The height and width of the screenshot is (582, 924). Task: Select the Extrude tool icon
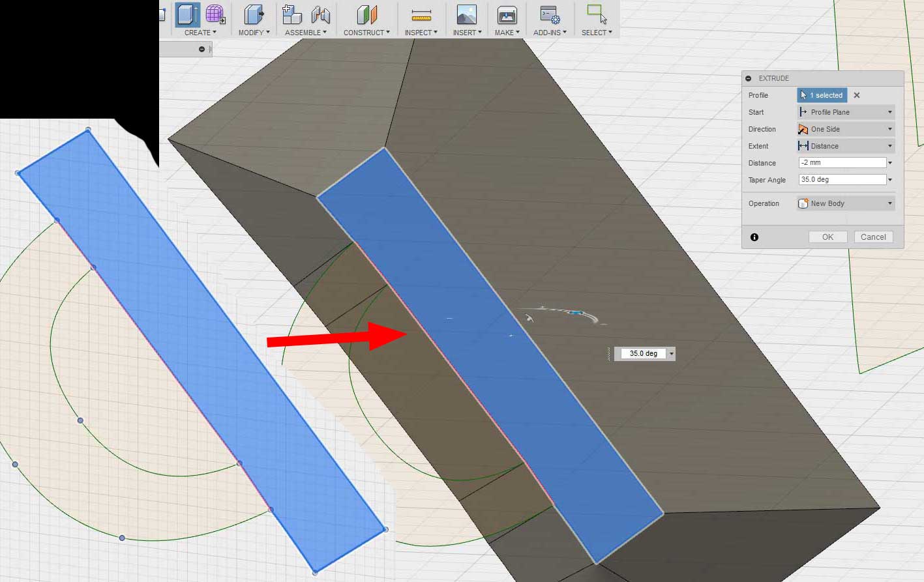coord(187,16)
